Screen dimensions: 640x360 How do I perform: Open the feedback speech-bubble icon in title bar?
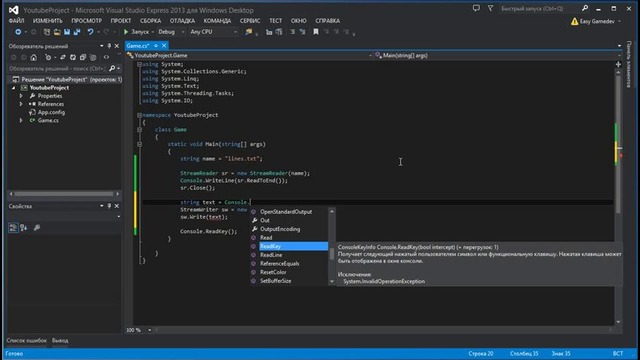[476, 8]
